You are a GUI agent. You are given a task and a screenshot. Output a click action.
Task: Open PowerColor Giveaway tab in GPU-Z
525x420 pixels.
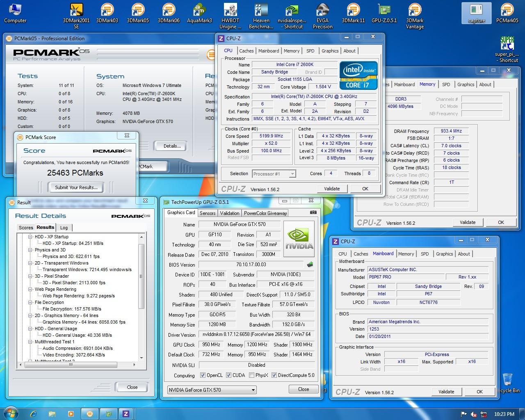point(265,213)
